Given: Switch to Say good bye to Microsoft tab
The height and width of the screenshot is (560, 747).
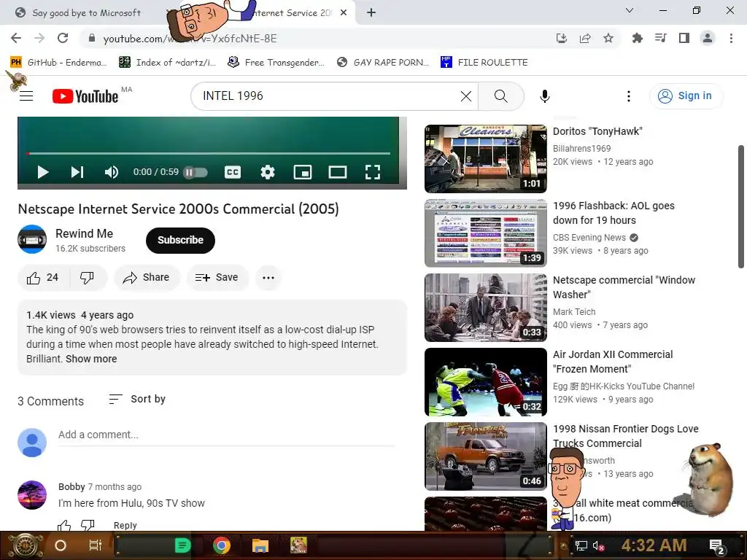Looking at the screenshot, I should (x=86, y=13).
